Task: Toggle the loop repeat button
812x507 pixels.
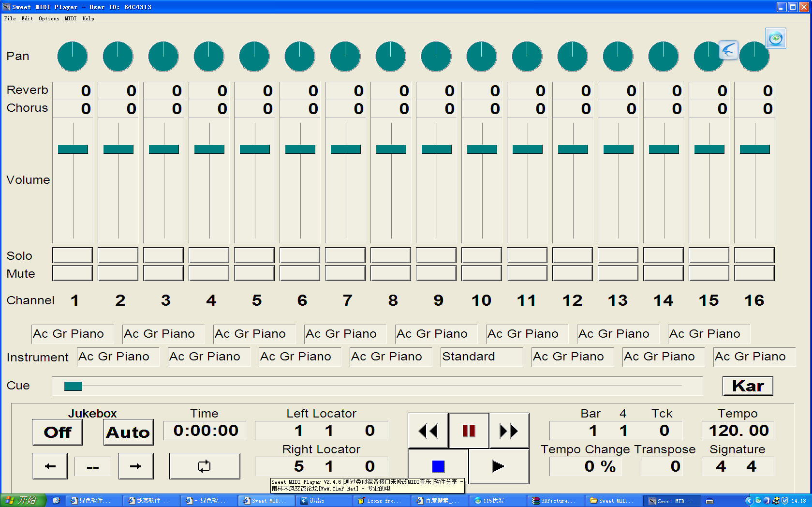Action: 204,466
